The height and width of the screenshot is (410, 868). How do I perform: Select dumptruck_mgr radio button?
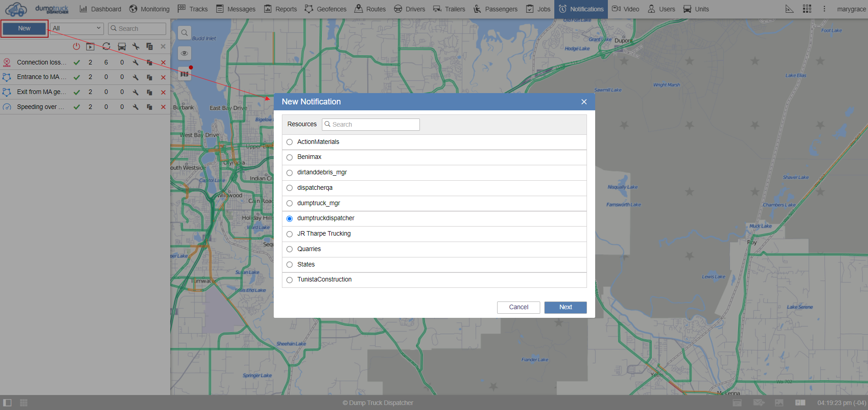pyautogui.click(x=290, y=203)
